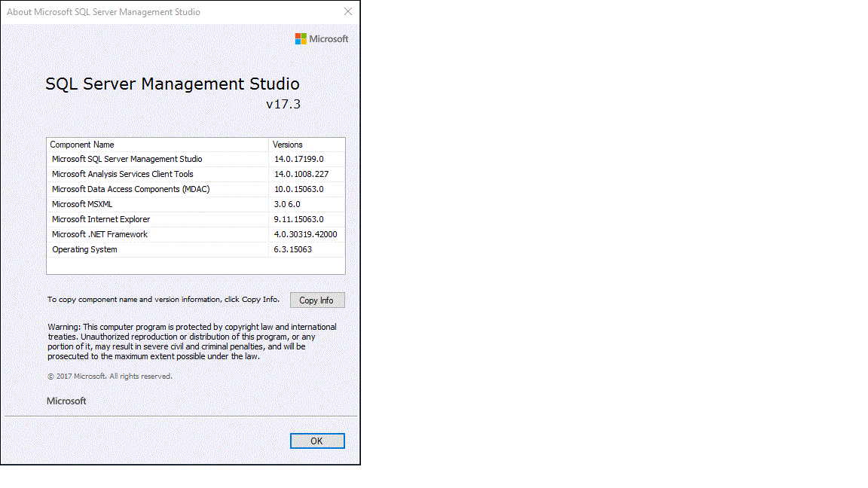Click the v17.3 version label

pyautogui.click(x=283, y=104)
